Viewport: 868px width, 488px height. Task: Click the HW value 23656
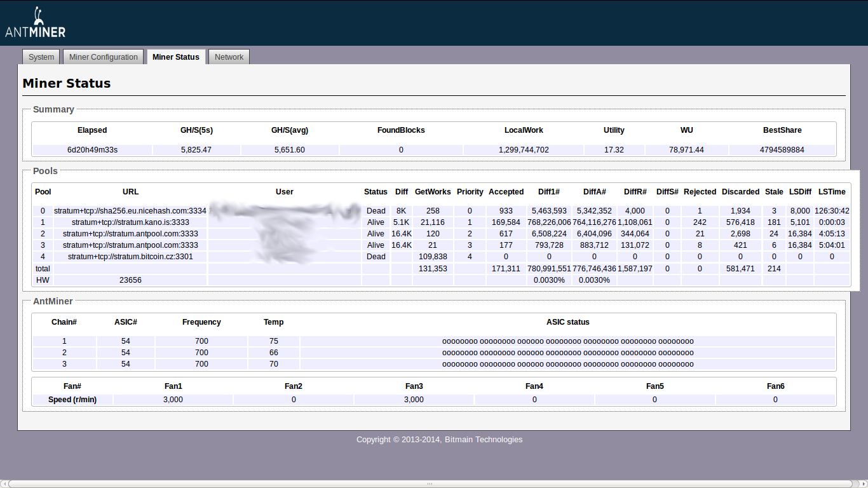(x=130, y=280)
